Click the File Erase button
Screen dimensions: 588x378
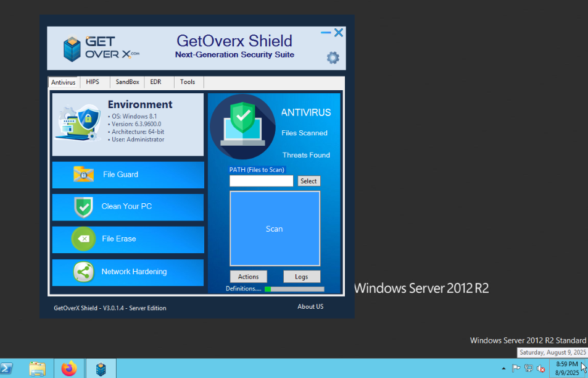(x=128, y=240)
